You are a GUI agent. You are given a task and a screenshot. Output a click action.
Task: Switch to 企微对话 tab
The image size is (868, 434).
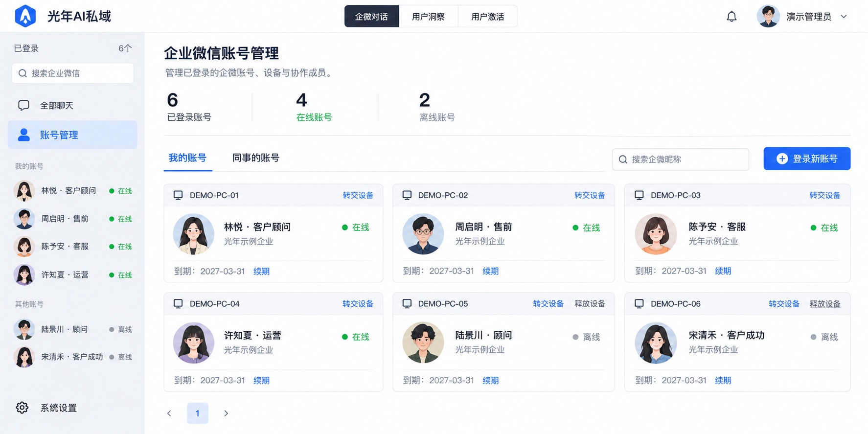tap(372, 17)
